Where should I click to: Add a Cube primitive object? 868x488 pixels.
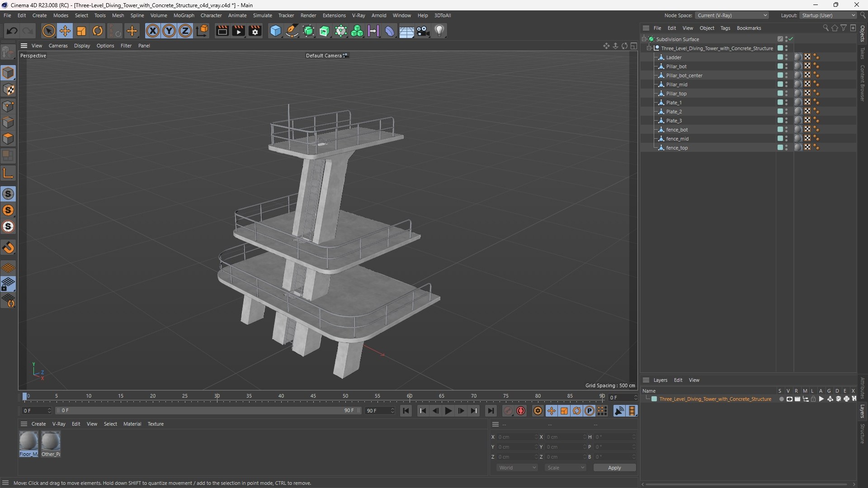point(275,31)
